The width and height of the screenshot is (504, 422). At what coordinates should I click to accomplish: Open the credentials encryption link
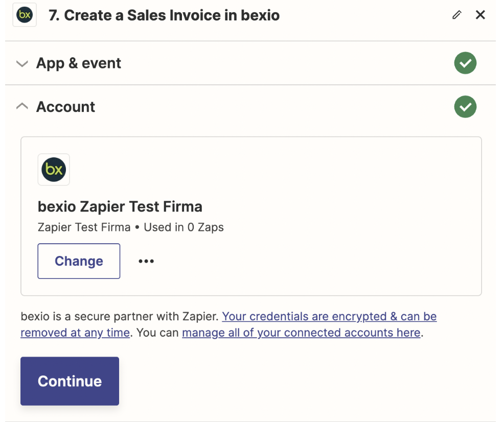coord(329,316)
